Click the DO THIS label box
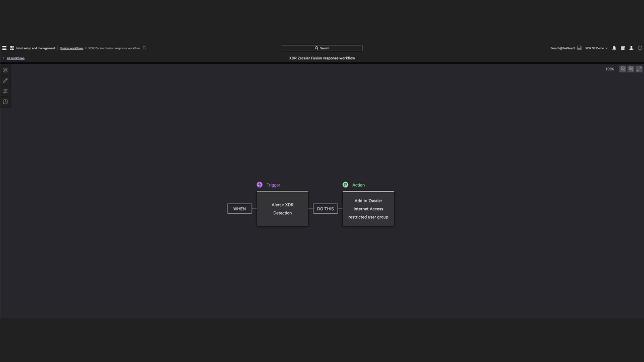644x362 pixels. pos(326,209)
